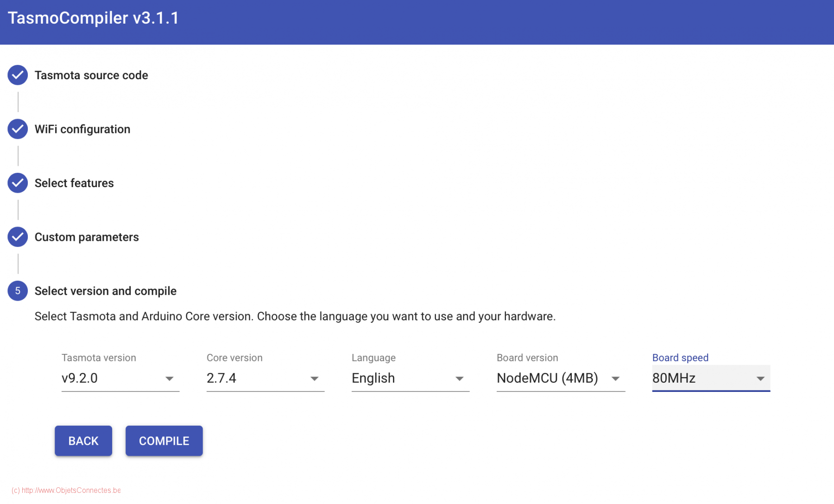Expand the Core version dropdown 2.7.4
The width and height of the screenshot is (834, 504).
click(x=265, y=378)
